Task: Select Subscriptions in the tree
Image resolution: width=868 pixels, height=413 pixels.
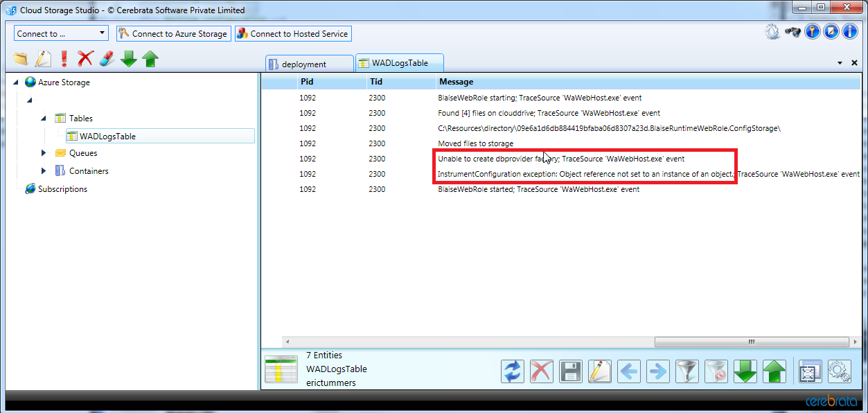Action: (62, 189)
